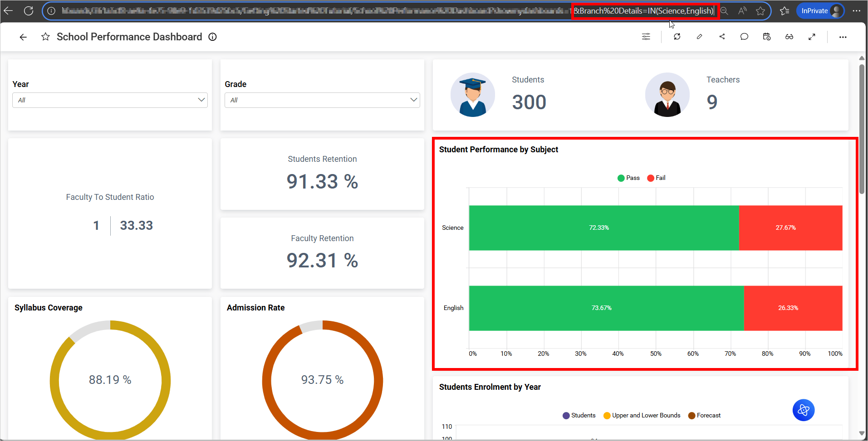This screenshot has height=441, width=868.
Task: Edit dashboard using the pencil icon
Action: (x=699, y=37)
